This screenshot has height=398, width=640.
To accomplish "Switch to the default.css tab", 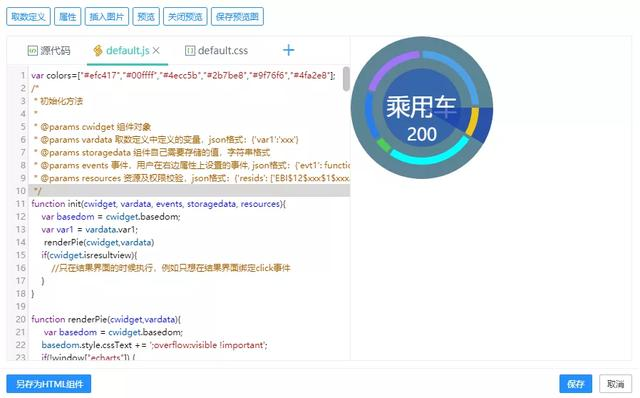I will click(x=216, y=51).
